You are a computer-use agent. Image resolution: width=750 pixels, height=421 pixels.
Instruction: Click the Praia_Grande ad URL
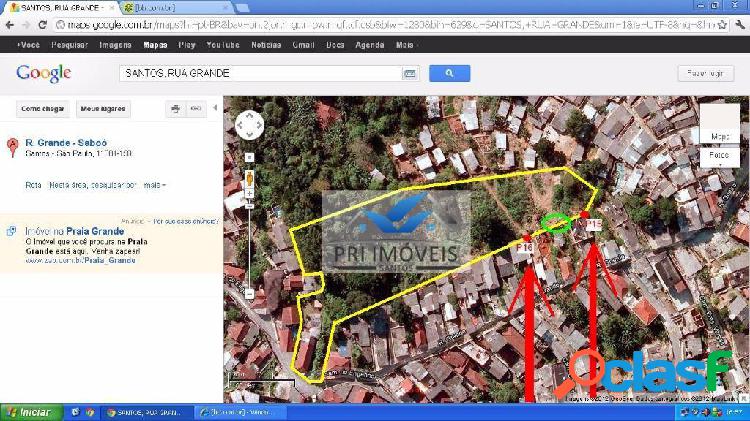(80, 260)
